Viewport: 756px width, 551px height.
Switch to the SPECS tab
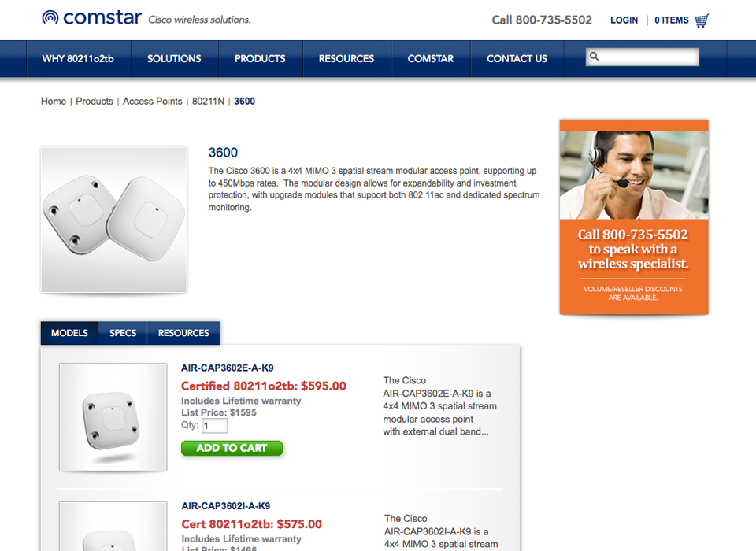[x=123, y=333]
